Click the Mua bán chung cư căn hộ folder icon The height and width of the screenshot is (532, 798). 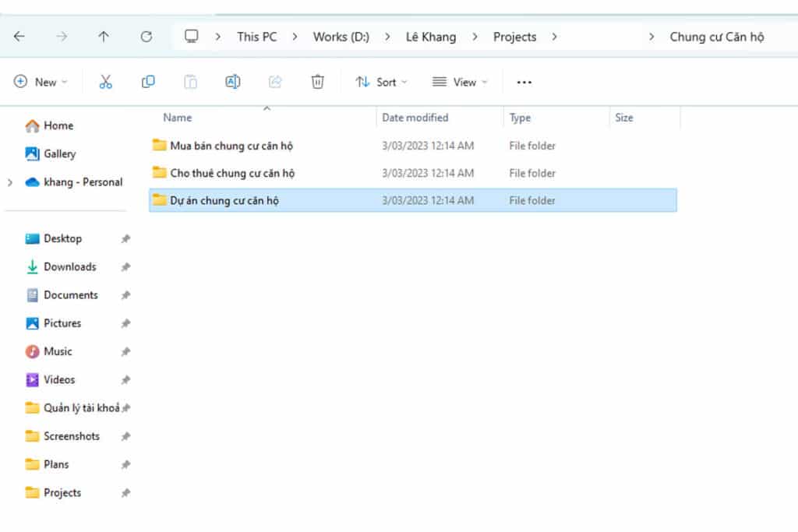click(159, 146)
